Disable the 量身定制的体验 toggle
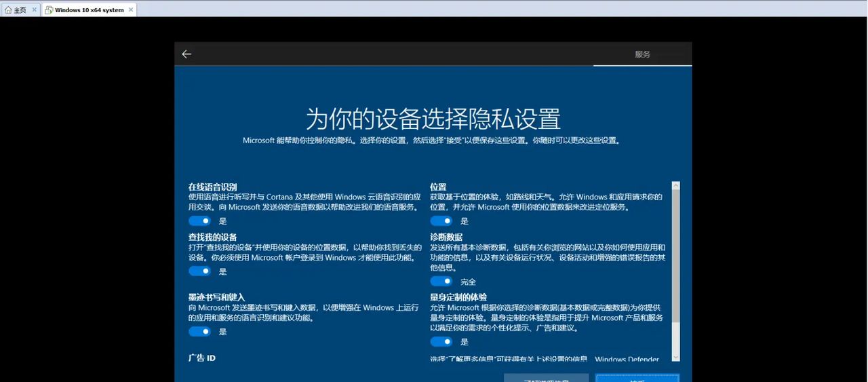Image resolution: width=868 pixels, height=382 pixels. click(x=441, y=341)
